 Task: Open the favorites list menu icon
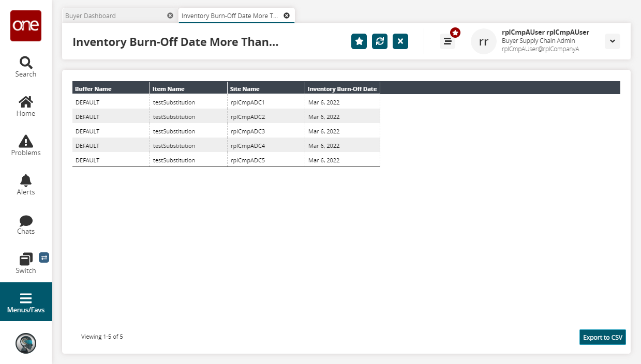448,41
